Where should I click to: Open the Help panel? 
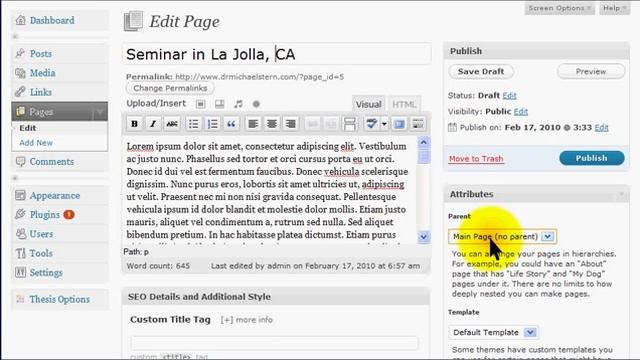point(614,8)
